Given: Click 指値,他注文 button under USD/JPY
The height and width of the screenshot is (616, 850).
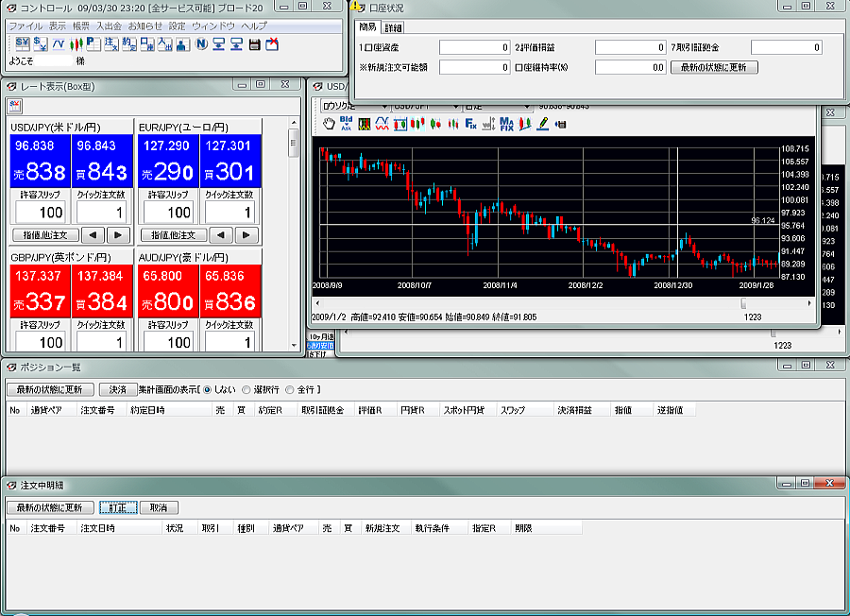Looking at the screenshot, I should (45, 235).
